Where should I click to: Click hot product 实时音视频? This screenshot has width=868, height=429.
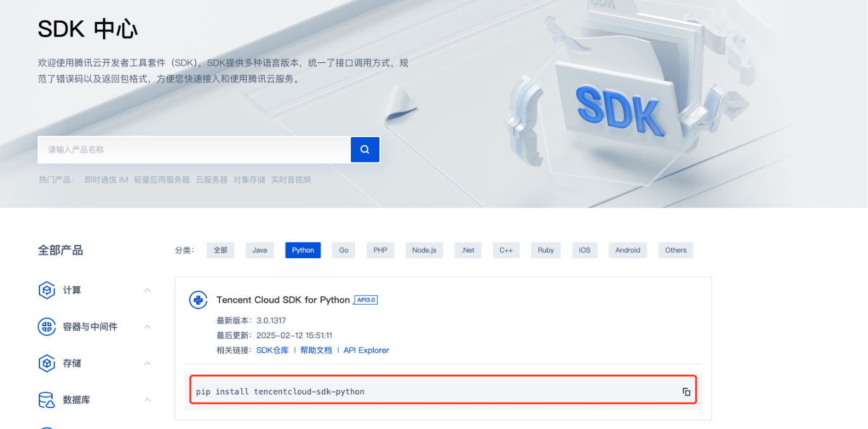[x=291, y=180]
